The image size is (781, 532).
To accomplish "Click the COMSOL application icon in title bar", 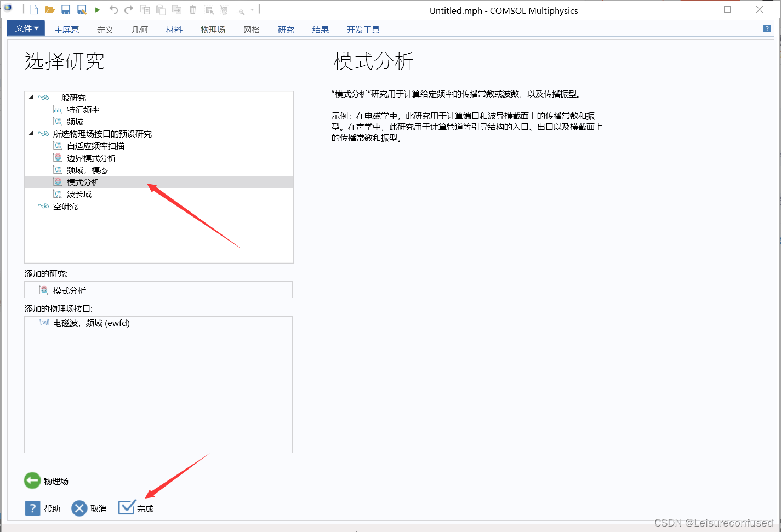I will click(8, 8).
